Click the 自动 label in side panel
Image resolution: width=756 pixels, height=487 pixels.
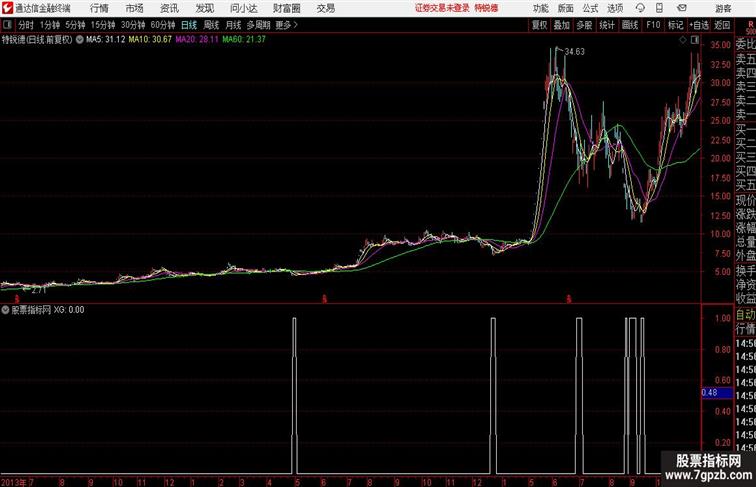click(745, 315)
